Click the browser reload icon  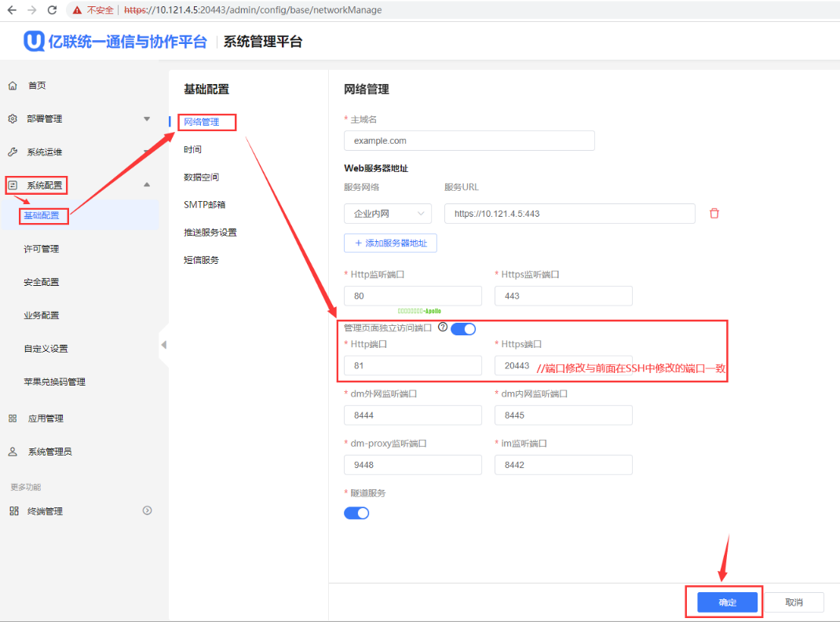click(x=52, y=10)
